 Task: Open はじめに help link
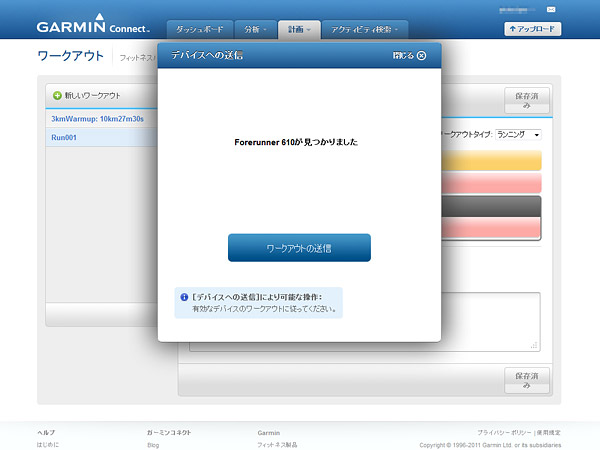coord(48,445)
